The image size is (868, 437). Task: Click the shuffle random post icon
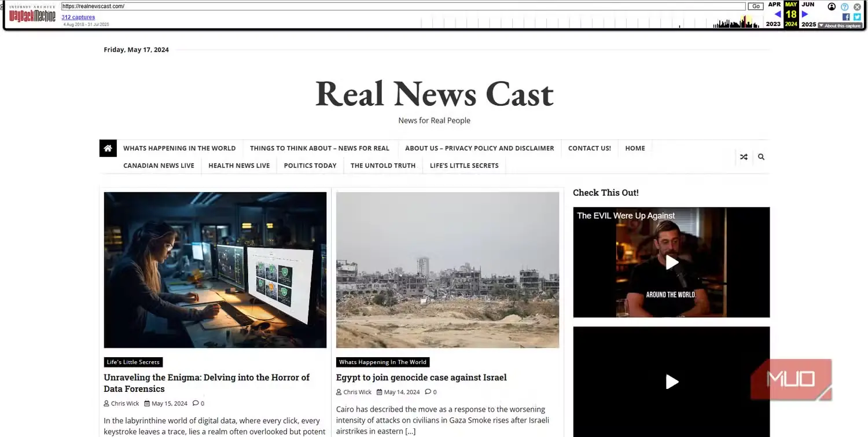(744, 157)
